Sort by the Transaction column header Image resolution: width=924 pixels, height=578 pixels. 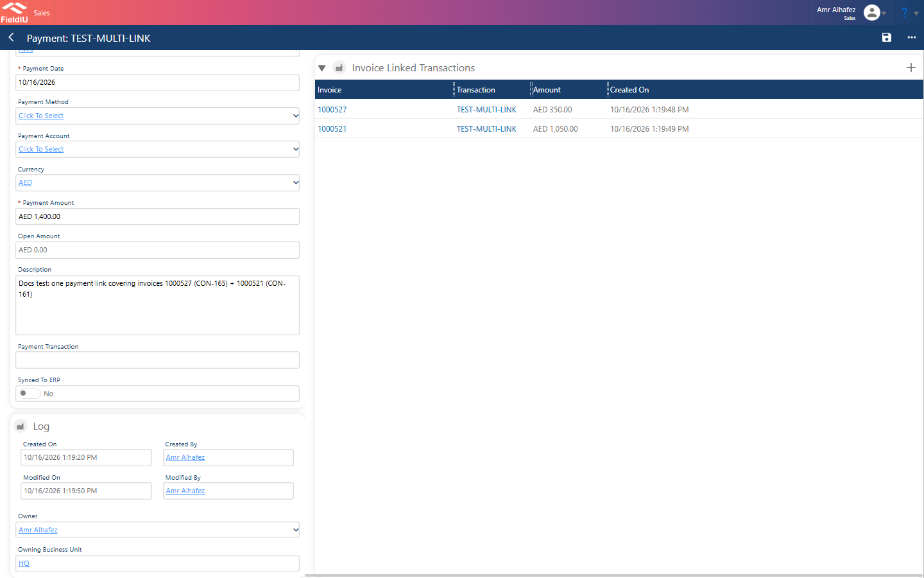[x=476, y=90]
